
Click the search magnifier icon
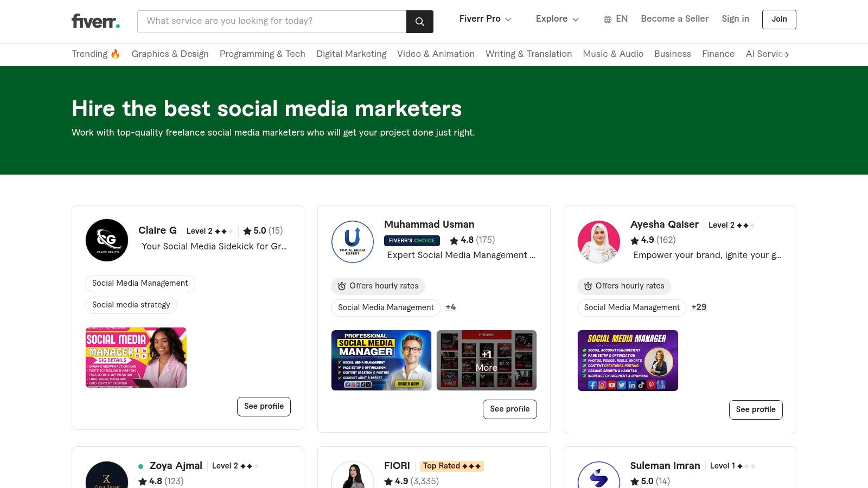coord(419,21)
